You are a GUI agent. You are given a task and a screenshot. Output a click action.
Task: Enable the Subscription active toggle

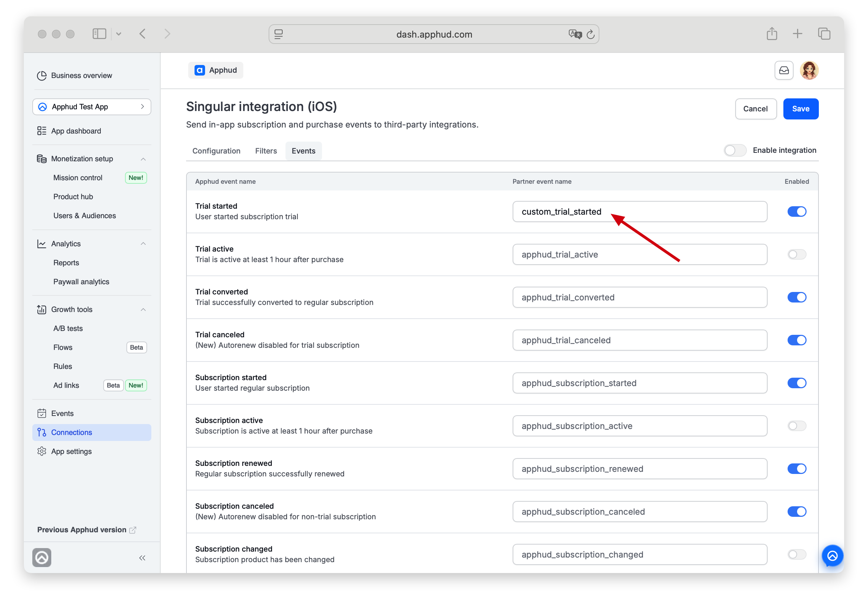(797, 426)
